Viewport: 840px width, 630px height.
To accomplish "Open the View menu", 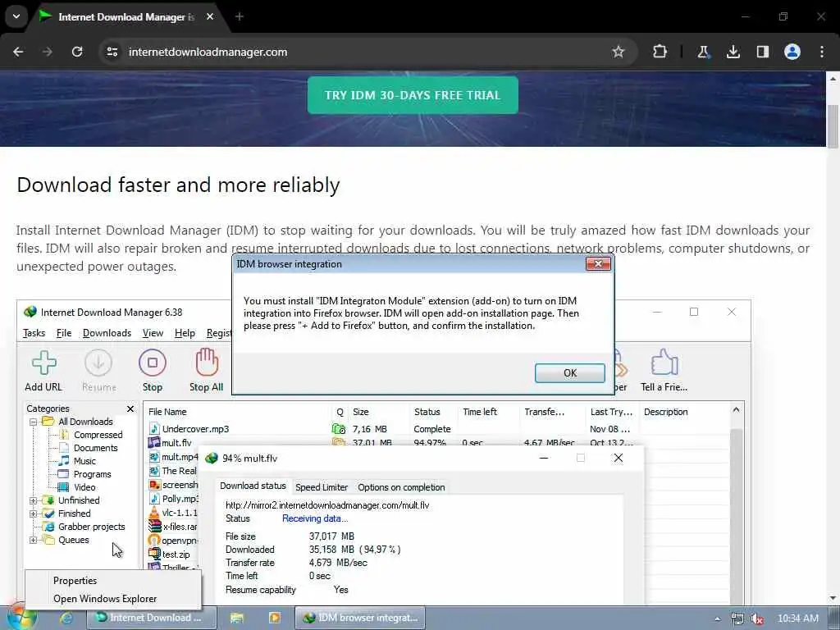I will tap(153, 333).
